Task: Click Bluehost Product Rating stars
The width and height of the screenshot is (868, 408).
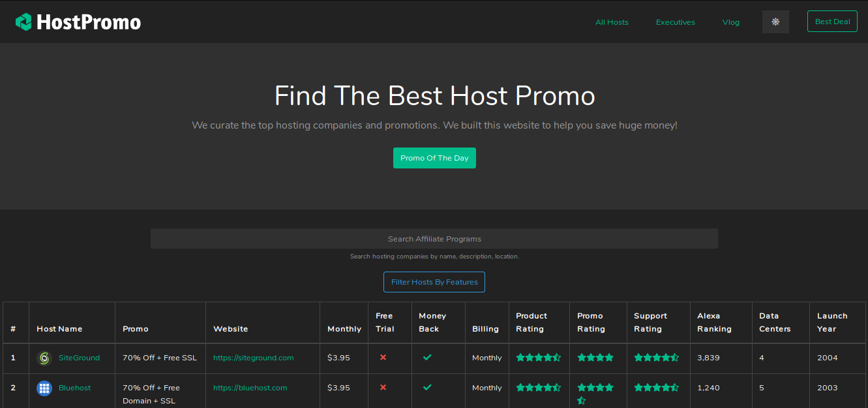Action: click(x=538, y=388)
